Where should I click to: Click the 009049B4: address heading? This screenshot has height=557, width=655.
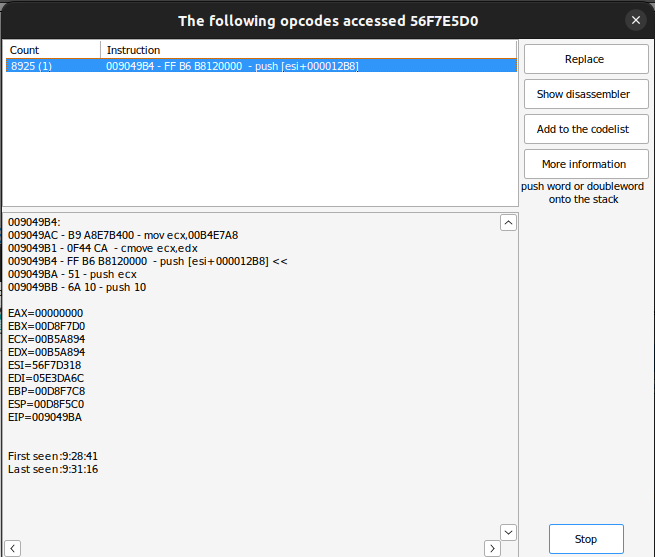tap(34, 222)
